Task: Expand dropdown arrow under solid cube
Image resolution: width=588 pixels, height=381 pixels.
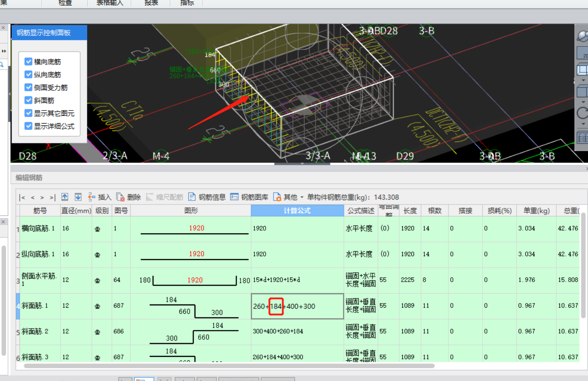Action: pyautogui.click(x=583, y=102)
